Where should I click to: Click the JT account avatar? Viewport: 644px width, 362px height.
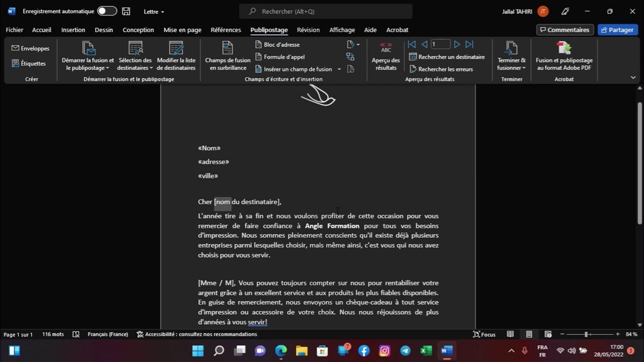tap(542, 11)
